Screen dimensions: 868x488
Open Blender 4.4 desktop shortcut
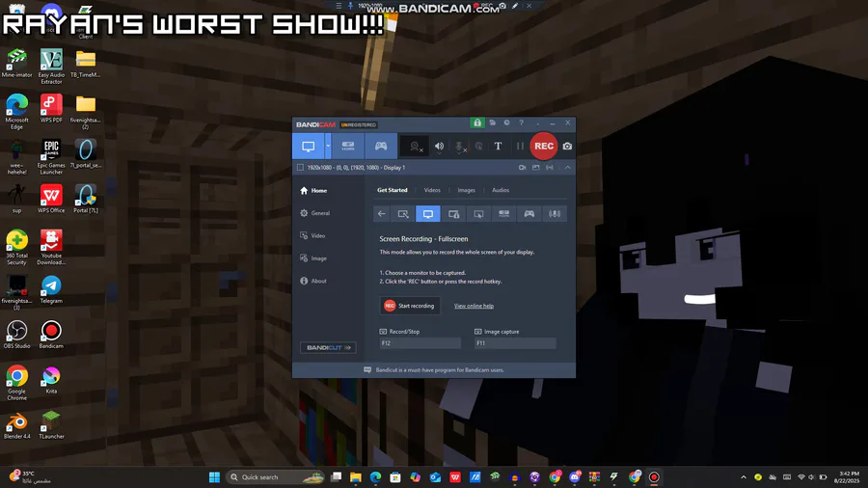(16, 425)
